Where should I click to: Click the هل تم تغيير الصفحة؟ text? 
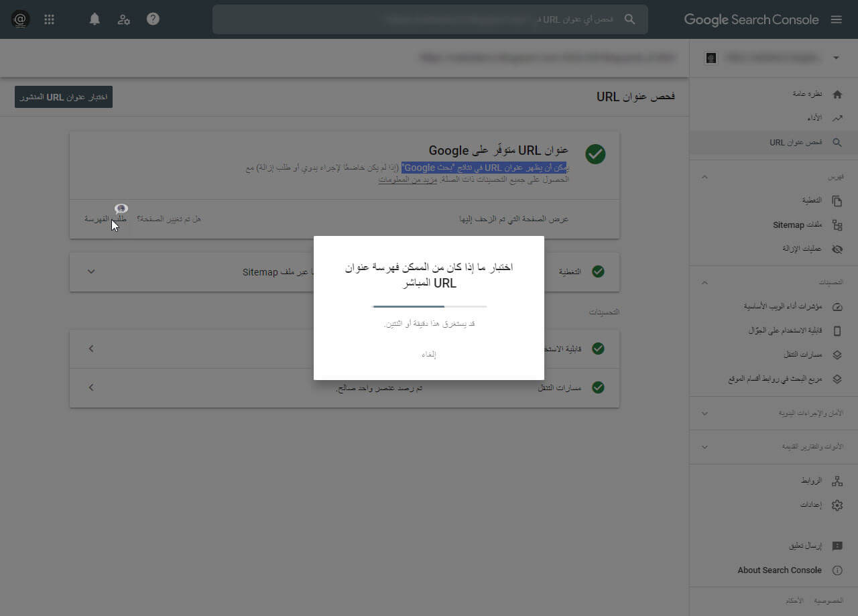coord(169,219)
